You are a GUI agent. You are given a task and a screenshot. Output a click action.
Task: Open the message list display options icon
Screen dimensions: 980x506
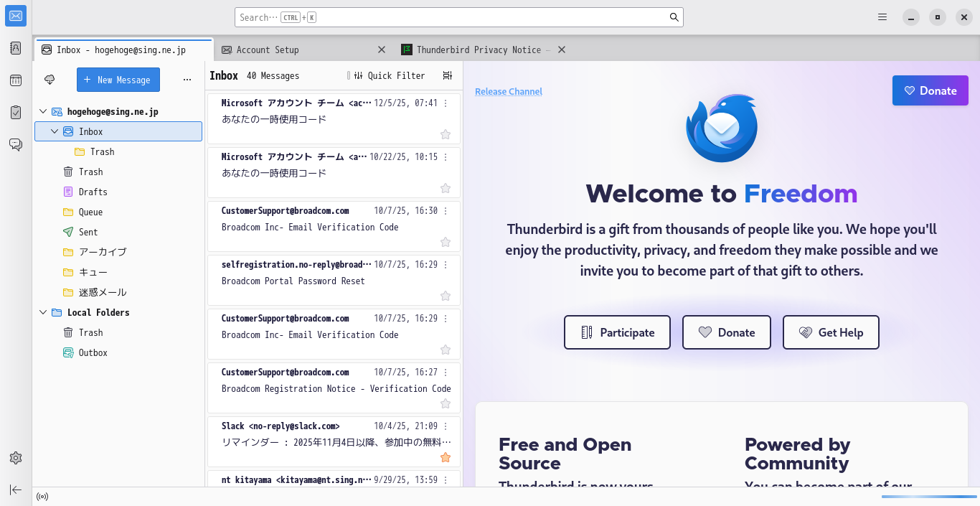tap(447, 75)
